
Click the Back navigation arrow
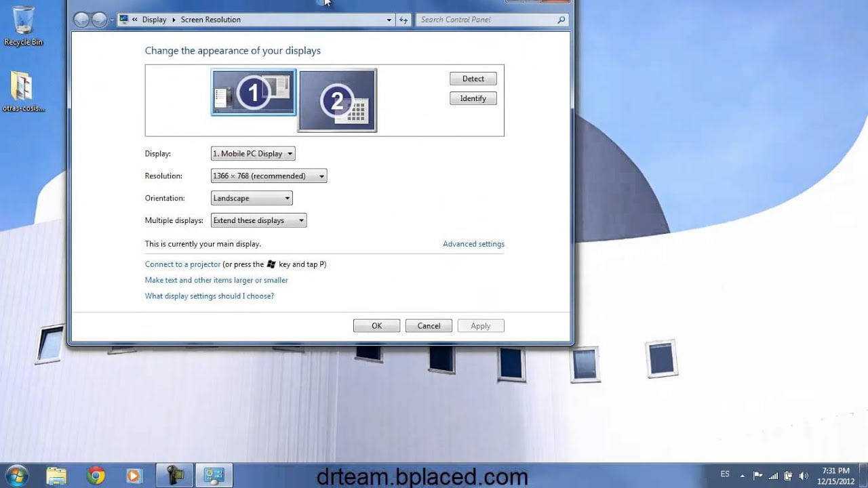click(x=81, y=20)
